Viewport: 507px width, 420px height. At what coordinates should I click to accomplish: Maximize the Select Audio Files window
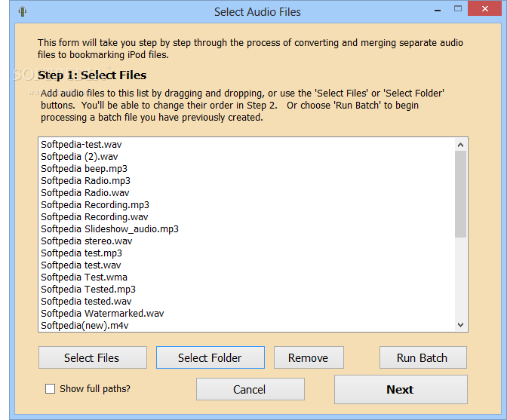[458, 9]
